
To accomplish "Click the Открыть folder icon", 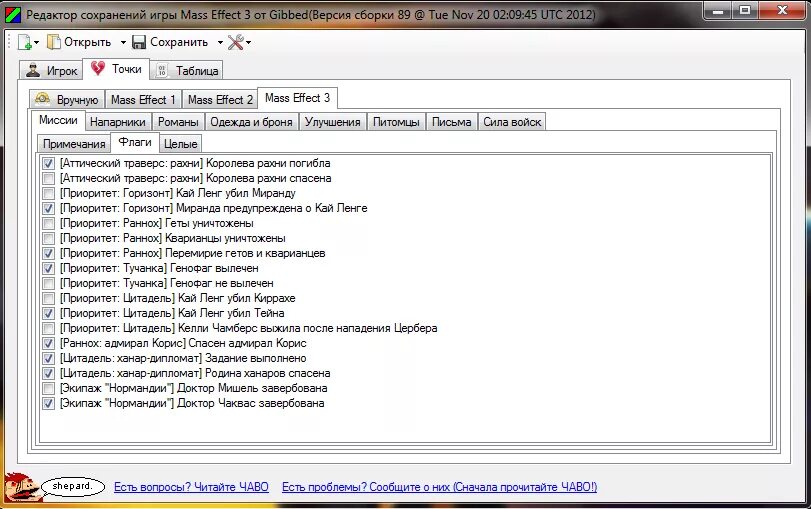I will click(x=53, y=42).
